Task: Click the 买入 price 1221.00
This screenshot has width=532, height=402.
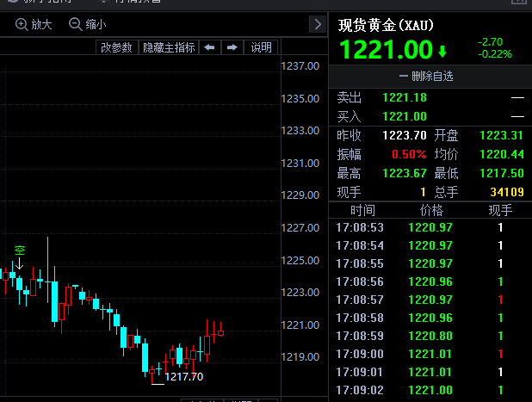Action: pos(405,117)
